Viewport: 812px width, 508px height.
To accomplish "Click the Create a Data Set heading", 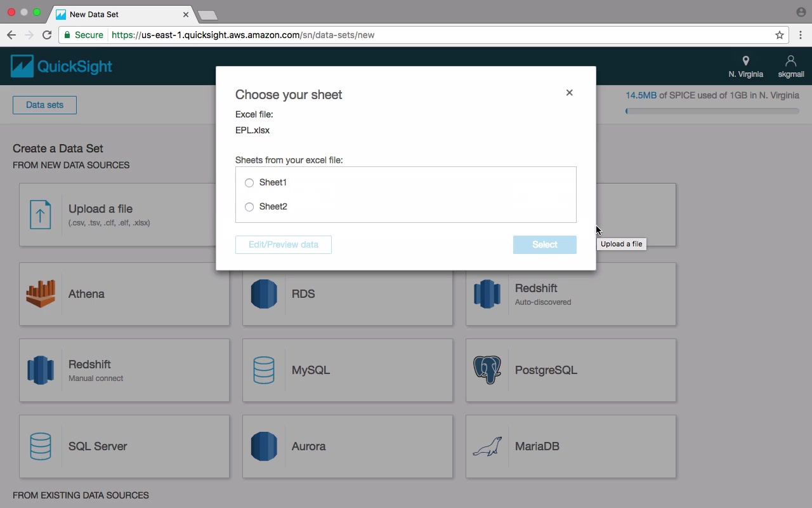I will click(58, 149).
